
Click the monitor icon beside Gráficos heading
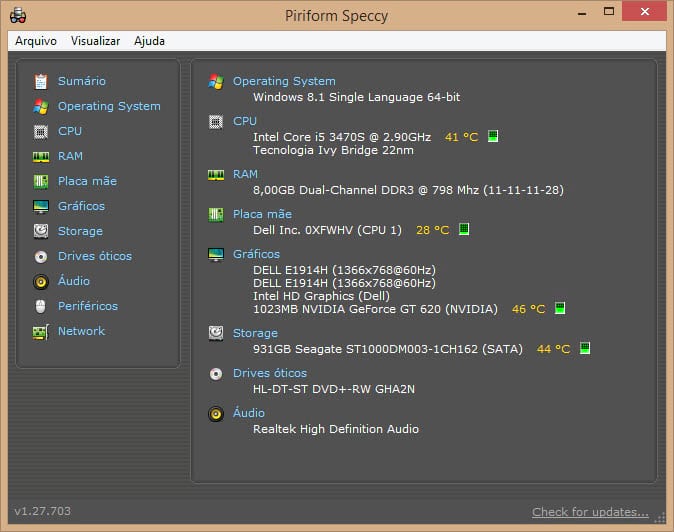point(216,254)
